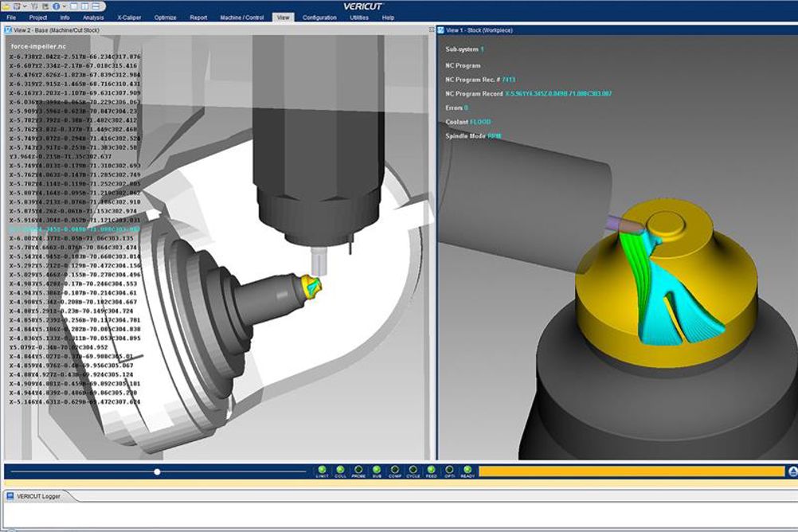Select the View 1 - Stock (Workpiece) title
Image resolution: width=798 pixels, height=532 pixels.
pos(479,30)
